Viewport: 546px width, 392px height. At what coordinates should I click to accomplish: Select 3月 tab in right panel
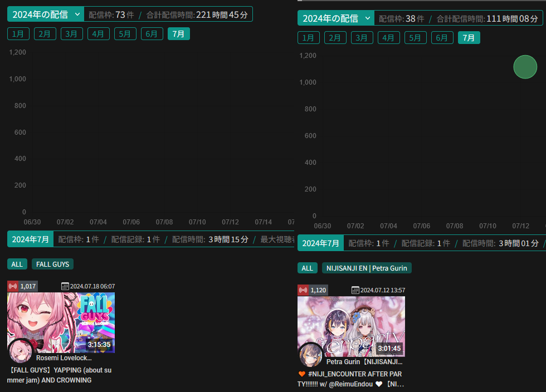click(x=362, y=38)
